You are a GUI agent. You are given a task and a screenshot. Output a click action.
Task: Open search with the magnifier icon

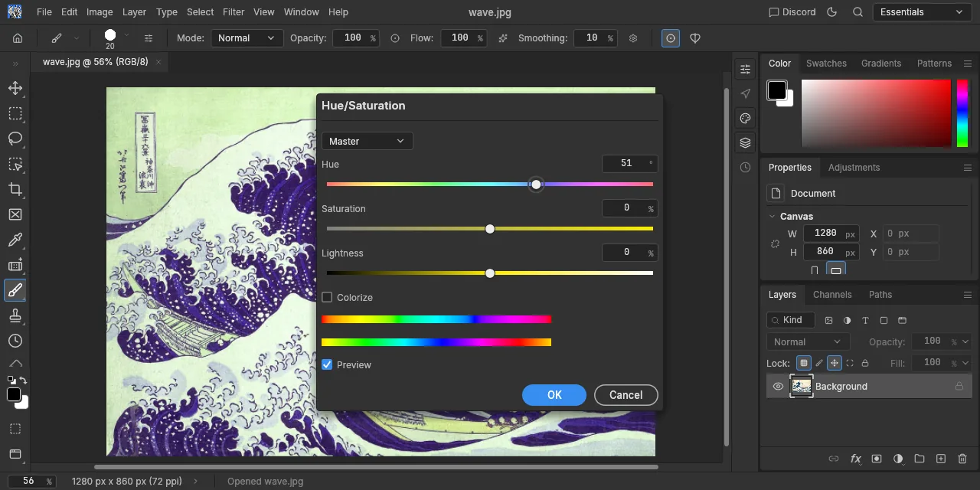[858, 12]
